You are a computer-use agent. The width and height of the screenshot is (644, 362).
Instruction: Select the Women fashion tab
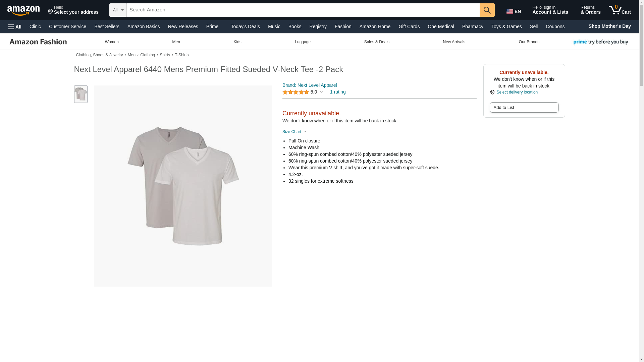coord(112,42)
